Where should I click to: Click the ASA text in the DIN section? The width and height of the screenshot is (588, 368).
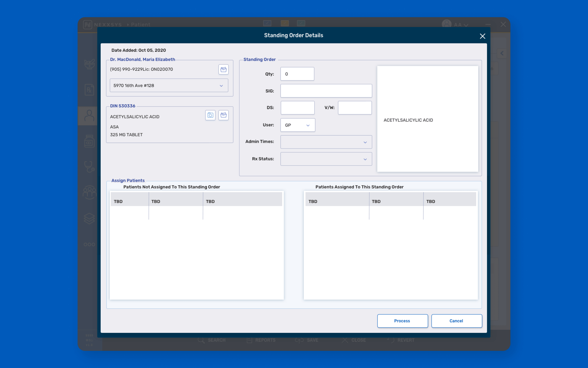(115, 127)
